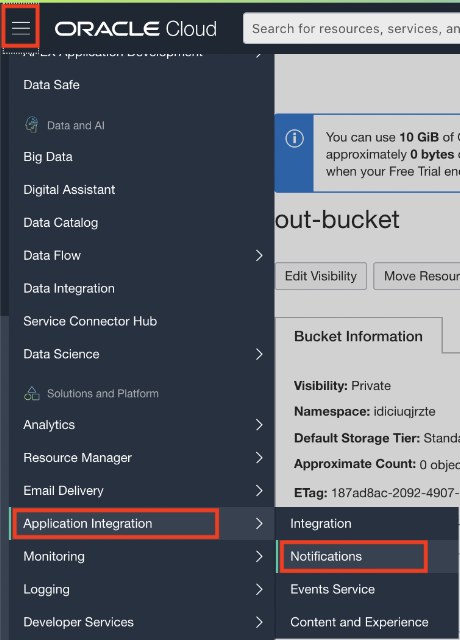
Task: Click the Move Resource button
Action: 417,276
